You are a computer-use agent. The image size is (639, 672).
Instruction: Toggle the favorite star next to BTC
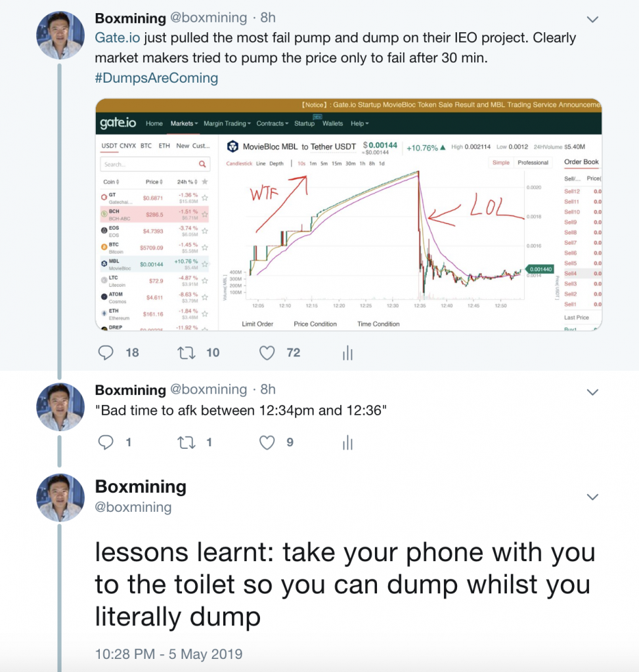pyautogui.click(x=204, y=247)
